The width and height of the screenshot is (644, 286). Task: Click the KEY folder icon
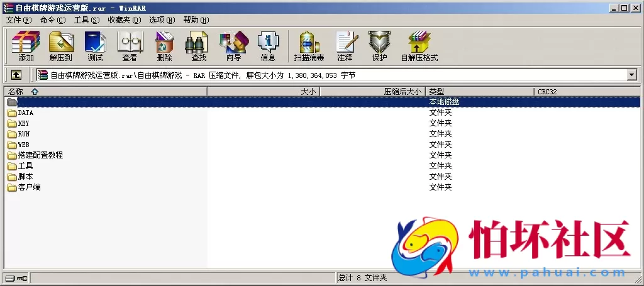click(x=12, y=123)
